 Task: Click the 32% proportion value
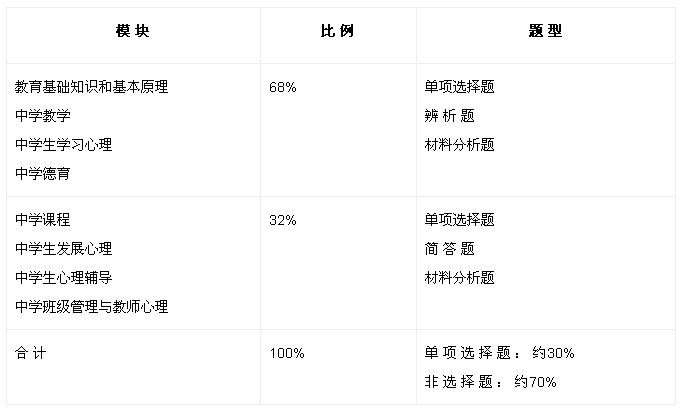click(x=283, y=220)
